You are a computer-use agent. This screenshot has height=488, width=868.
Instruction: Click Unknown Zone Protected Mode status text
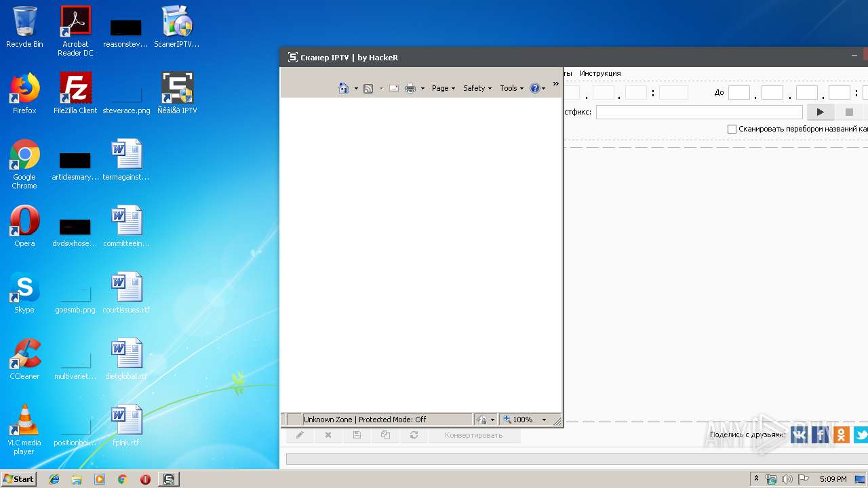coord(365,420)
